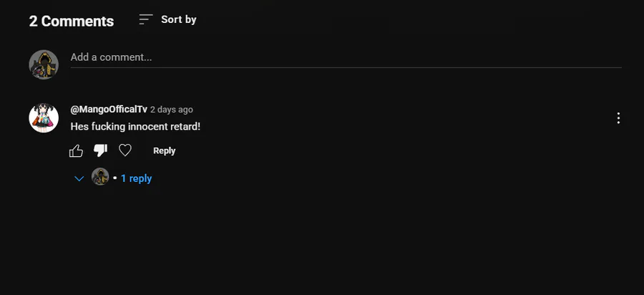Click the bullet dot before 1 reply
This screenshot has width=644, height=295.
tap(115, 178)
